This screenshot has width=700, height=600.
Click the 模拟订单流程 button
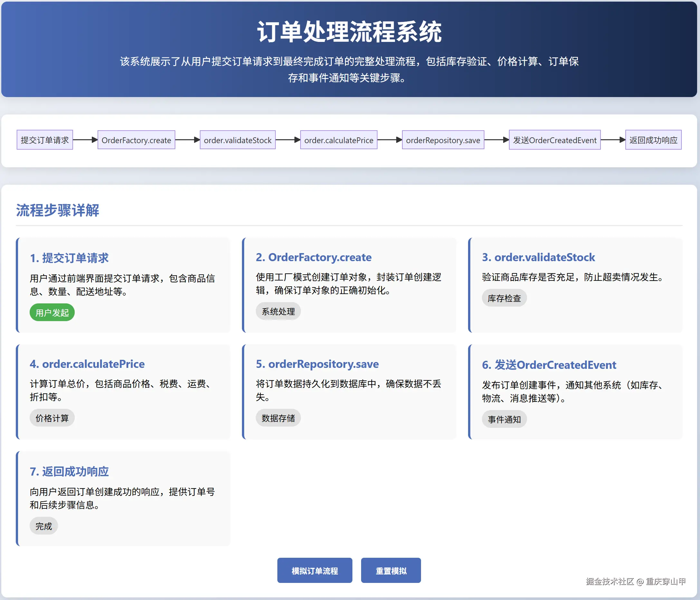[x=314, y=570]
